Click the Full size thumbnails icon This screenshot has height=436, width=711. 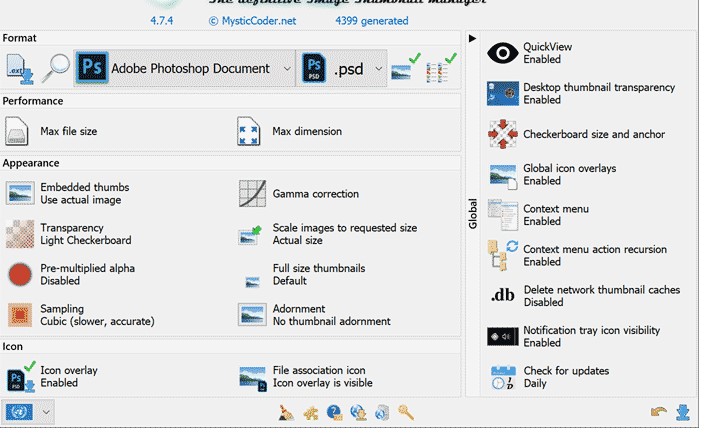[252, 282]
